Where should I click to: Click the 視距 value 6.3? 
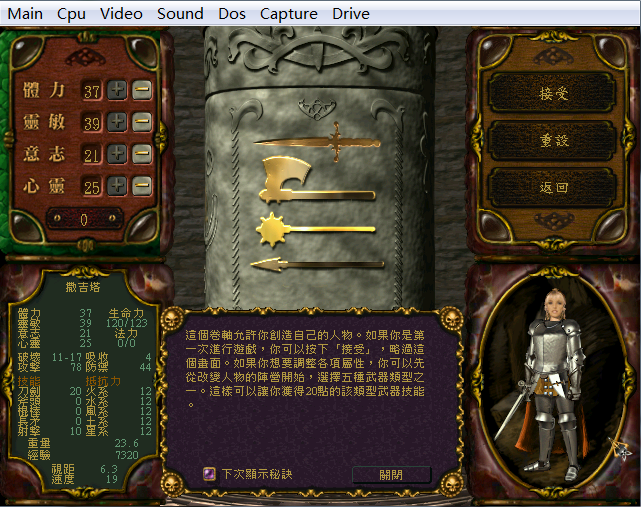click(x=109, y=469)
